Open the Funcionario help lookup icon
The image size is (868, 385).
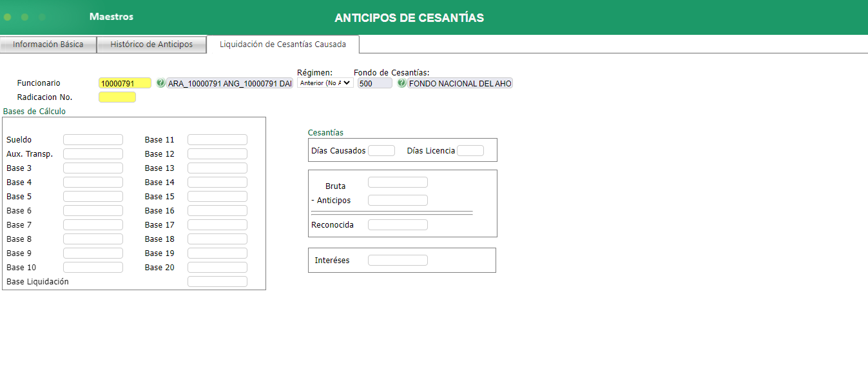click(x=160, y=83)
